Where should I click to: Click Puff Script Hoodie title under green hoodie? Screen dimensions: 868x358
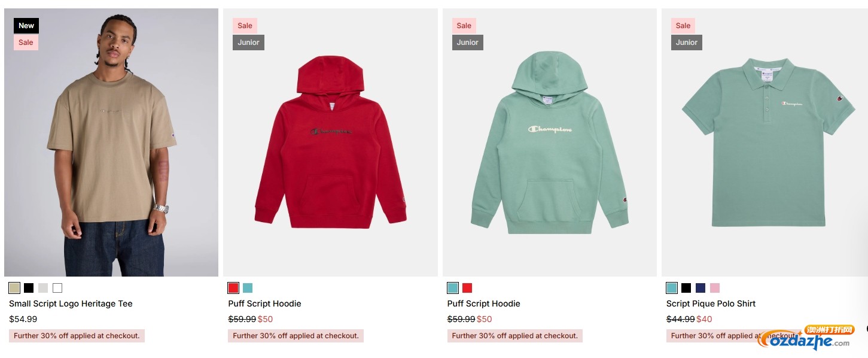(x=484, y=304)
